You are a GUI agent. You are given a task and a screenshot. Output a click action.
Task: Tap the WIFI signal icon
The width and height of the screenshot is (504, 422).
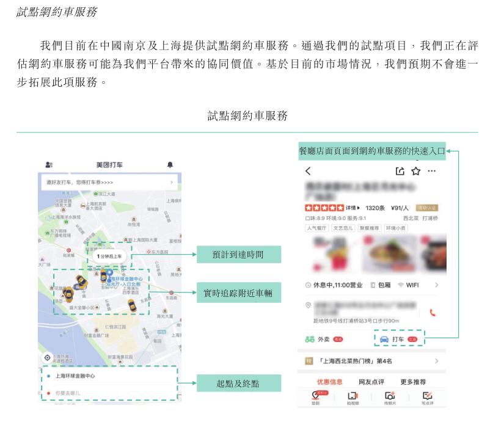click(401, 285)
